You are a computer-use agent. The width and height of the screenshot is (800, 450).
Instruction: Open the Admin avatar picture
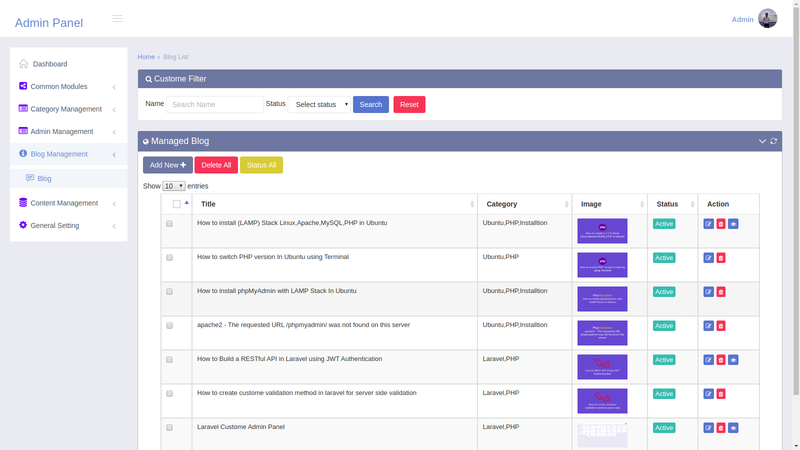767,18
